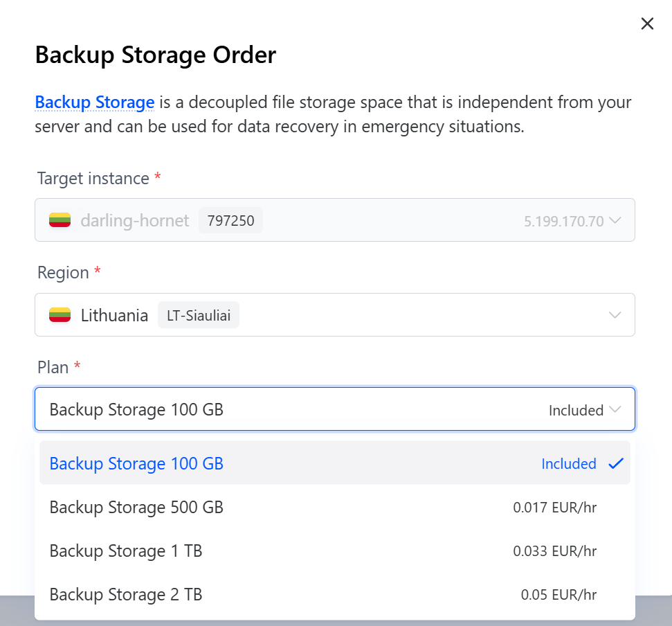Select the Backup Storage 100 GB option
672x626 pixels.
pos(136,463)
